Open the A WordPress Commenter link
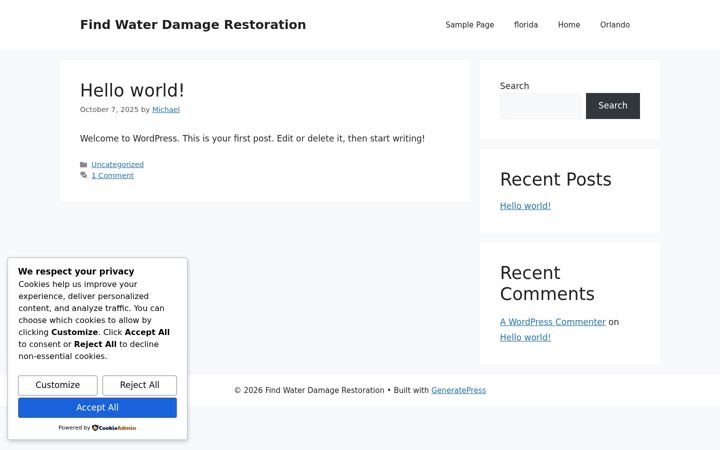The width and height of the screenshot is (720, 450). click(x=553, y=322)
